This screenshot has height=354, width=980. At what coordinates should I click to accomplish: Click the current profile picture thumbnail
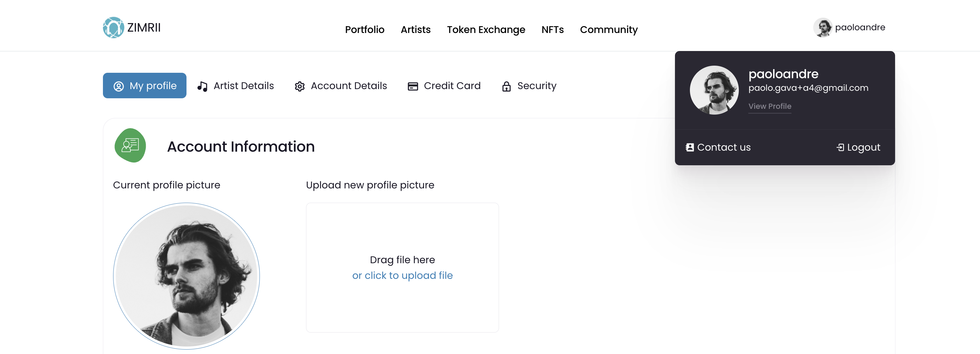tap(186, 275)
